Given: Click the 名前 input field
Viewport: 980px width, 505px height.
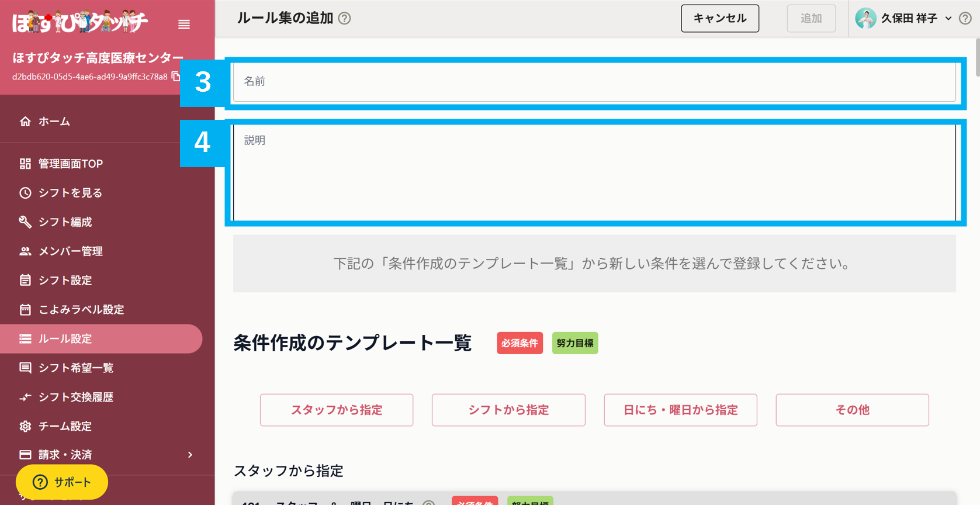Looking at the screenshot, I should (x=594, y=82).
